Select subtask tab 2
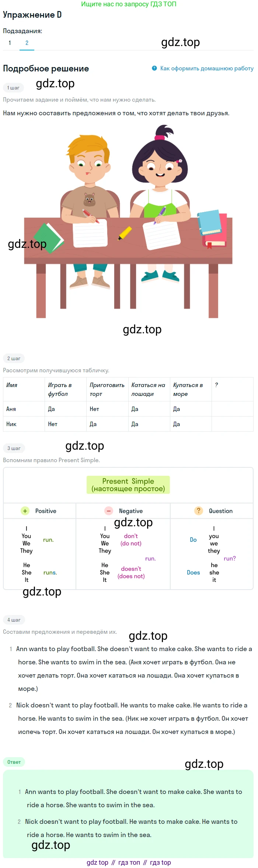Image resolution: width=258 pixels, height=868 pixels. coord(27,43)
